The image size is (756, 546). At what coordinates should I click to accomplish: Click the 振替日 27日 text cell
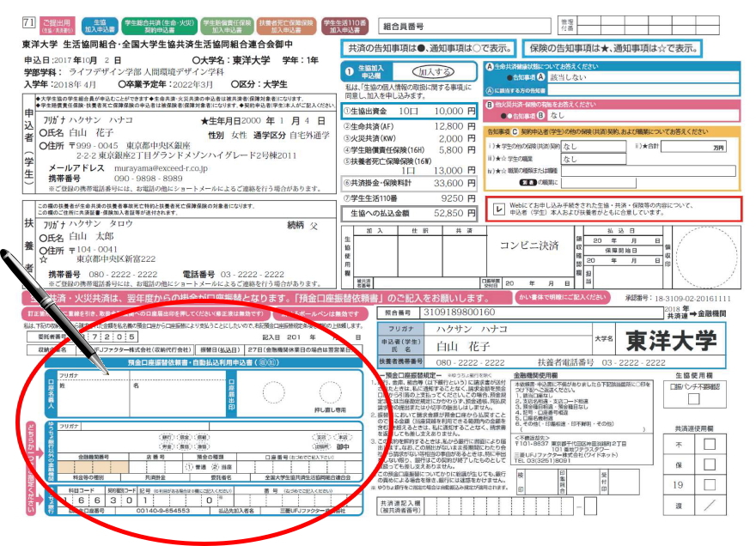tap(303, 349)
